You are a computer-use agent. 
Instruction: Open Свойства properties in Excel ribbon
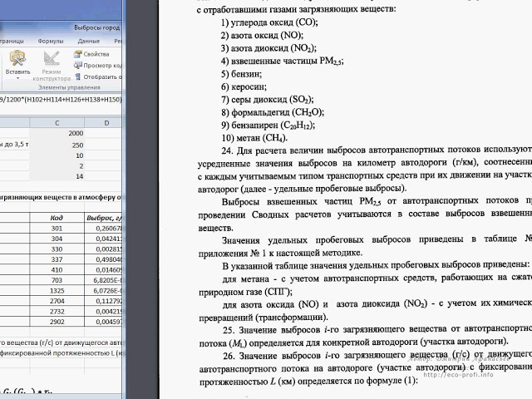[x=91, y=54]
